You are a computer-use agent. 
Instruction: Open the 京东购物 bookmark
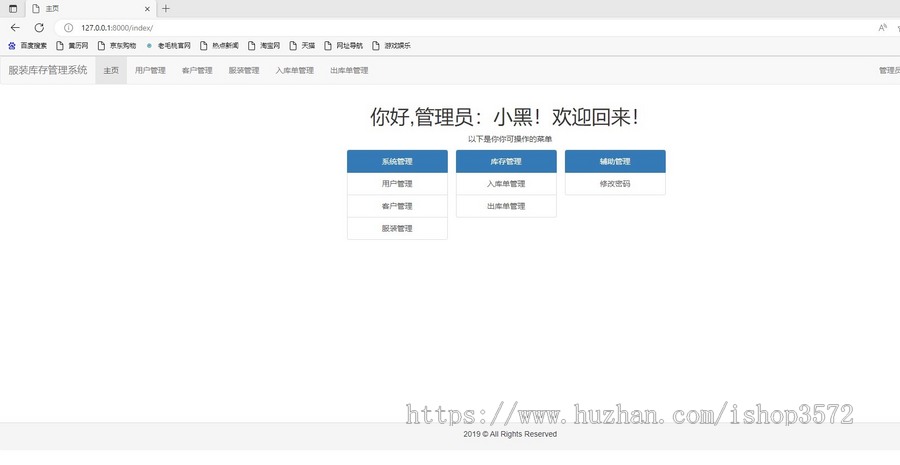117,45
